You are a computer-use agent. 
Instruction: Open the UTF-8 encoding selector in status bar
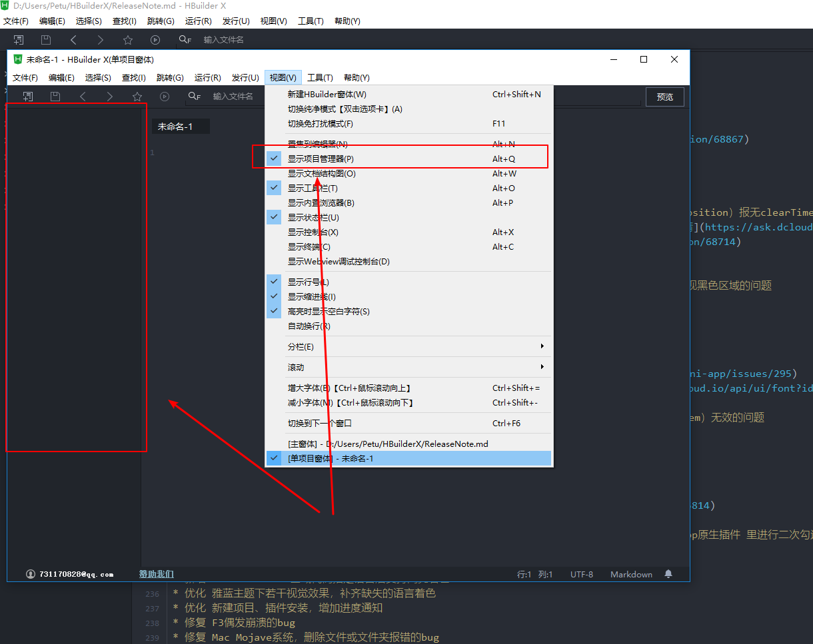point(582,574)
